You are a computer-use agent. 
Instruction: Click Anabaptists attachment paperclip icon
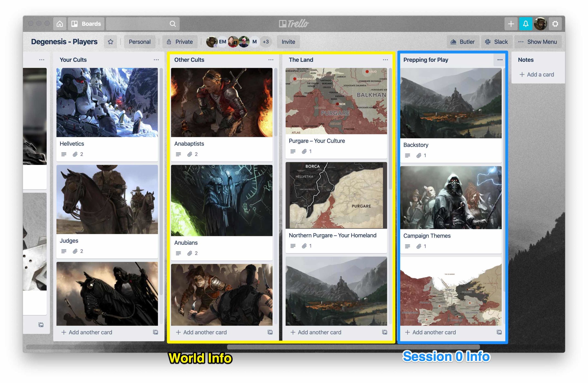[x=190, y=154]
